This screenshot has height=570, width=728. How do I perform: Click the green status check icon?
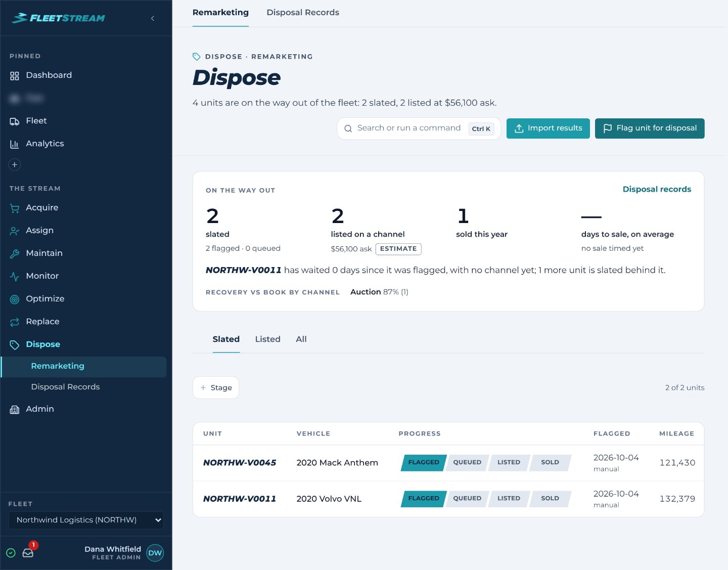(11, 553)
